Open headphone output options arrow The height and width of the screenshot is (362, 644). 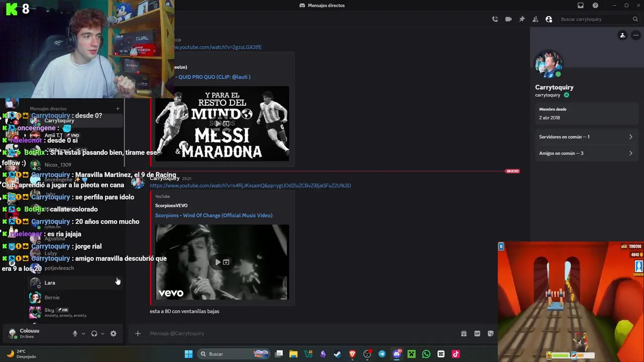pos(103,333)
